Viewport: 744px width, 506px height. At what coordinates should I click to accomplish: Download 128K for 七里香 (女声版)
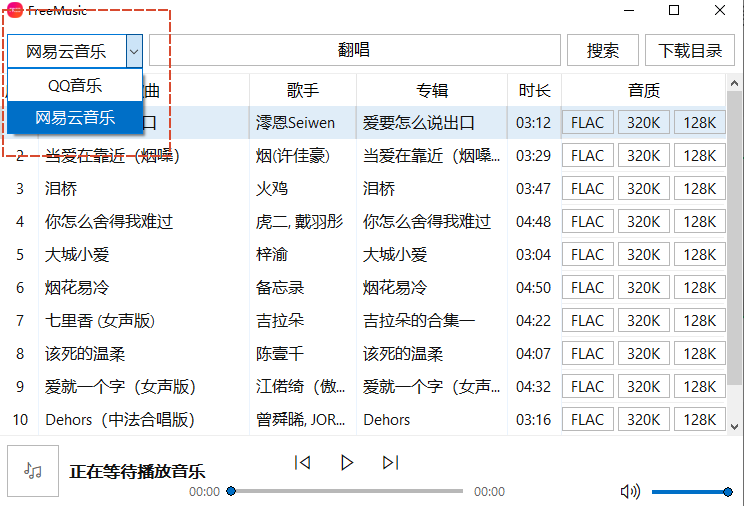(x=699, y=320)
